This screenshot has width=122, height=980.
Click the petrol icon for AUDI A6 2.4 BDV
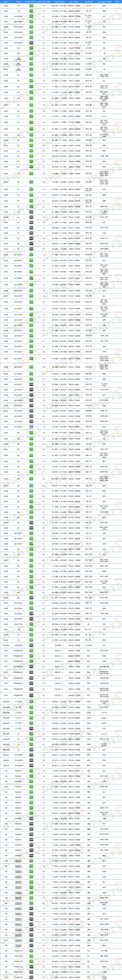(x=31, y=462)
